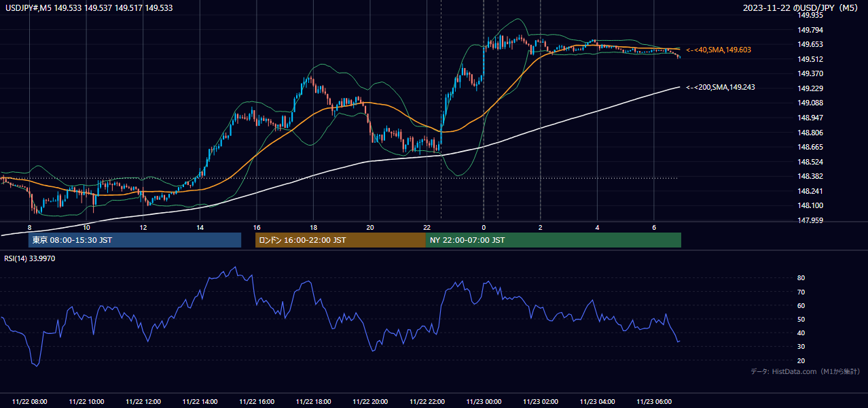Click the 11/22 16:00 time label

click(x=257, y=402)
